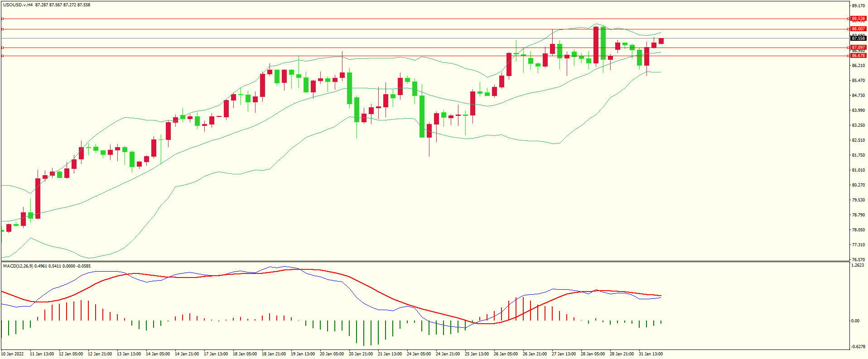Click the 20 Jan 21:00 time label

[x=361, y=354]
